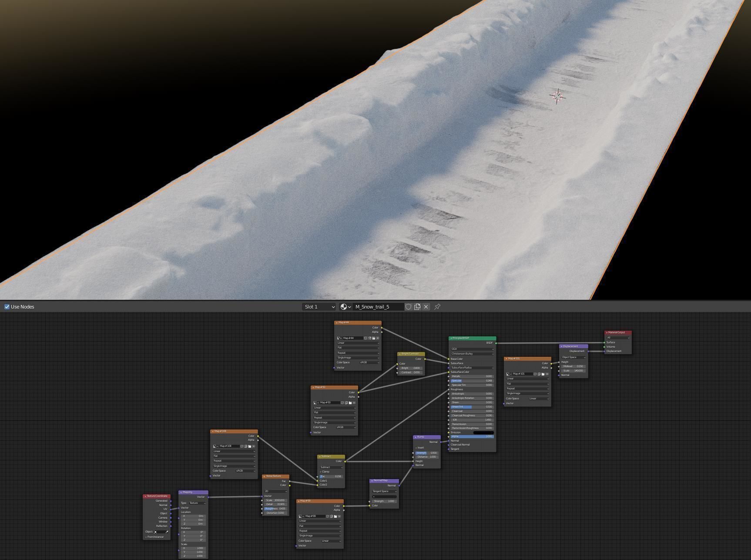Click the new material duplicate icon
The height and width of the screenshot is (560, 751).
point(417,307)
